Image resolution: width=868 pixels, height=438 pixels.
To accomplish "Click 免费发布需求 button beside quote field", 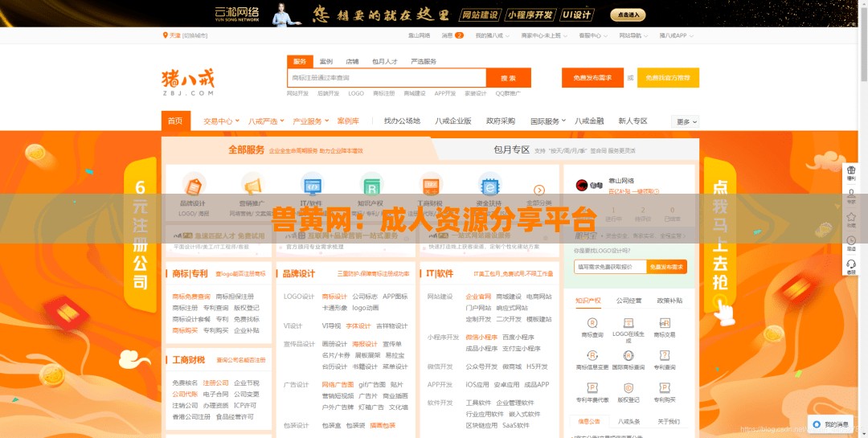I will (667, 267).
